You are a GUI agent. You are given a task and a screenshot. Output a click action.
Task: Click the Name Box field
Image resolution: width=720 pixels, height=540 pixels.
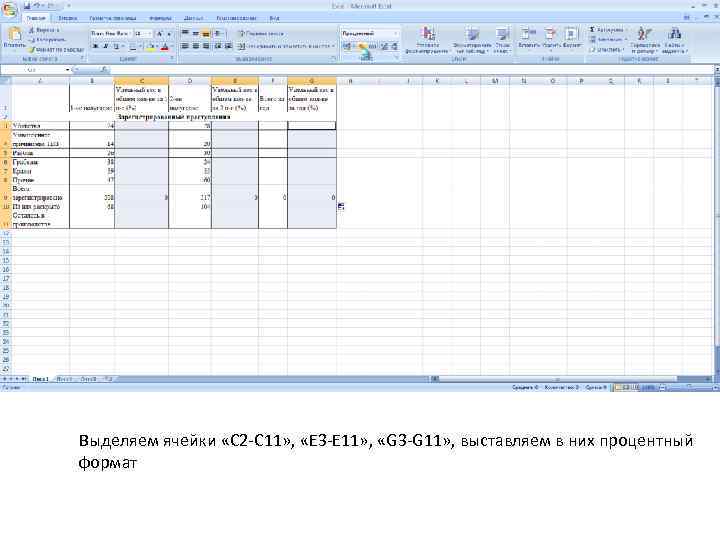(x=36, y=70)
